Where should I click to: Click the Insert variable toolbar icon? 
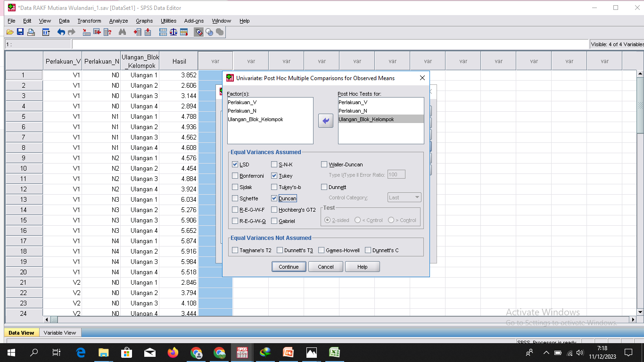tap(148, 32)
